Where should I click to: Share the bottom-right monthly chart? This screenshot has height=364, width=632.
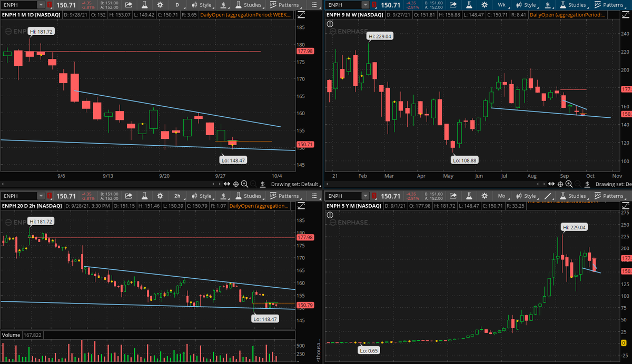click(453, 196)
